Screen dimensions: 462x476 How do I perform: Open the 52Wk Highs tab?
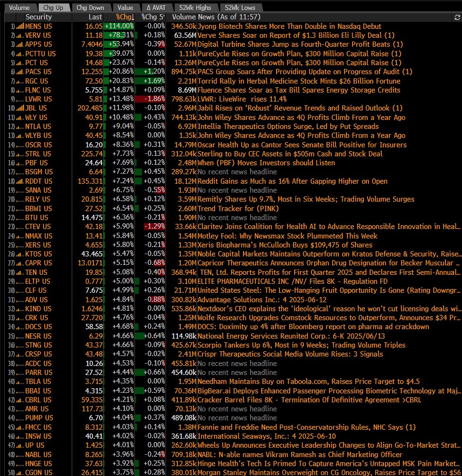pos(195,8)
